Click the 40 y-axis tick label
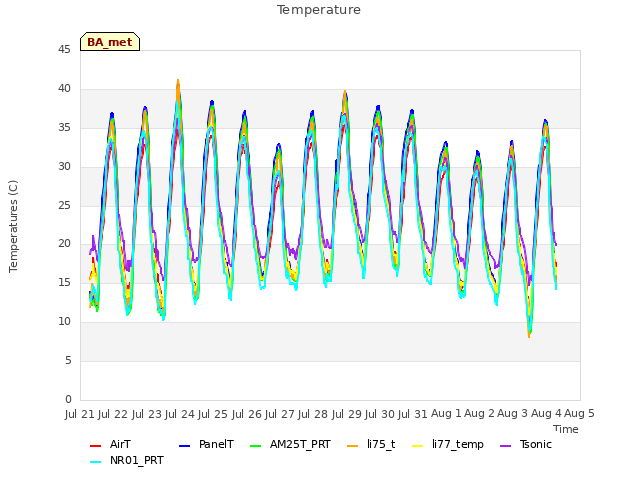 point(64,89)
